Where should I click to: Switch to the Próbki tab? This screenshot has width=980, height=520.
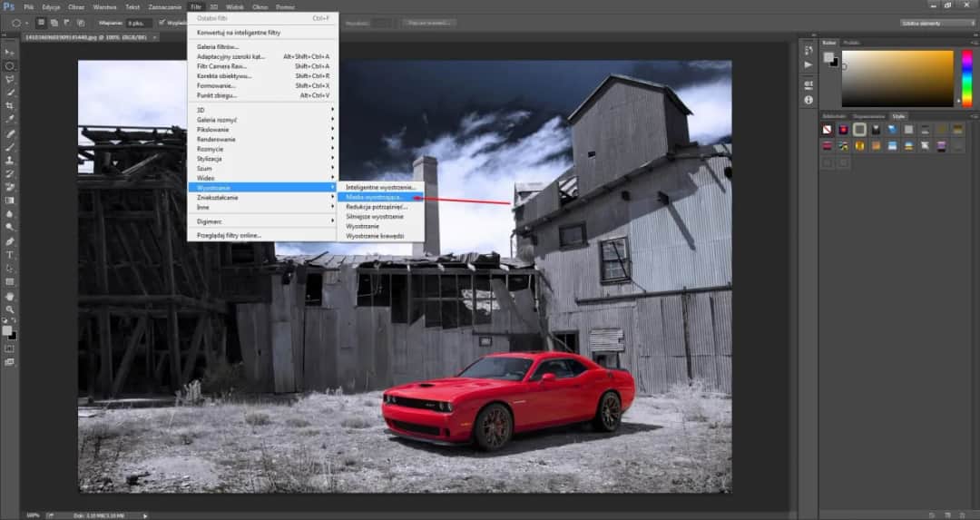coord(851,42)
